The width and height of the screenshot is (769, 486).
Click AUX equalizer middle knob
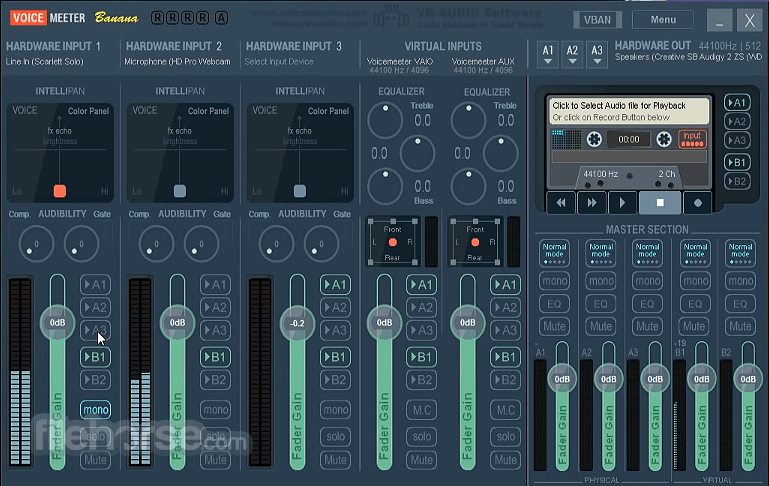click(501, 153)
